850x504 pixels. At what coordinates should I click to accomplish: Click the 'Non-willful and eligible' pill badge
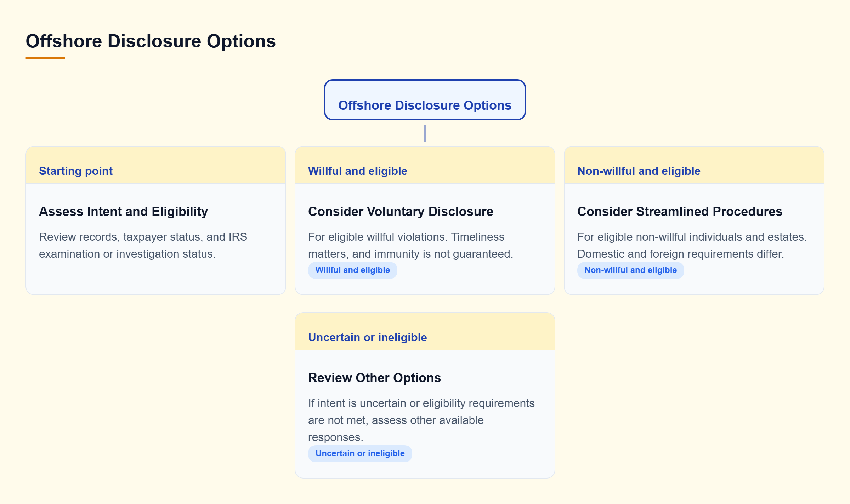click(x=630, y=270)
